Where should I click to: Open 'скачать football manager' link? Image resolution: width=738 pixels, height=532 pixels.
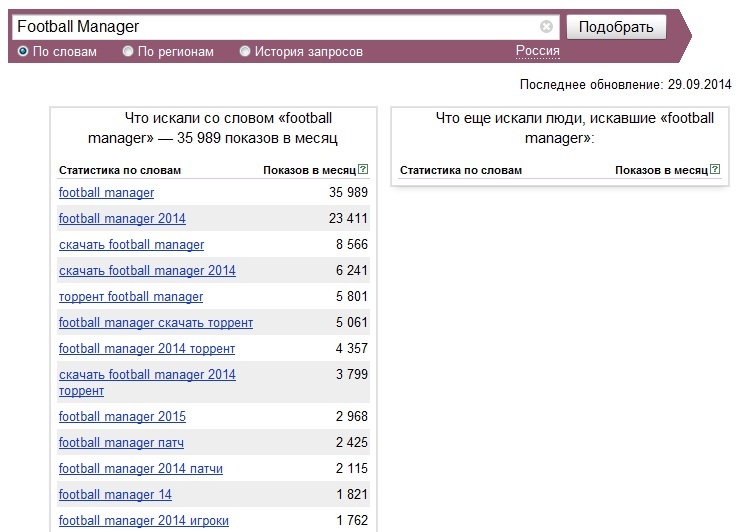(x=131, y=244)
